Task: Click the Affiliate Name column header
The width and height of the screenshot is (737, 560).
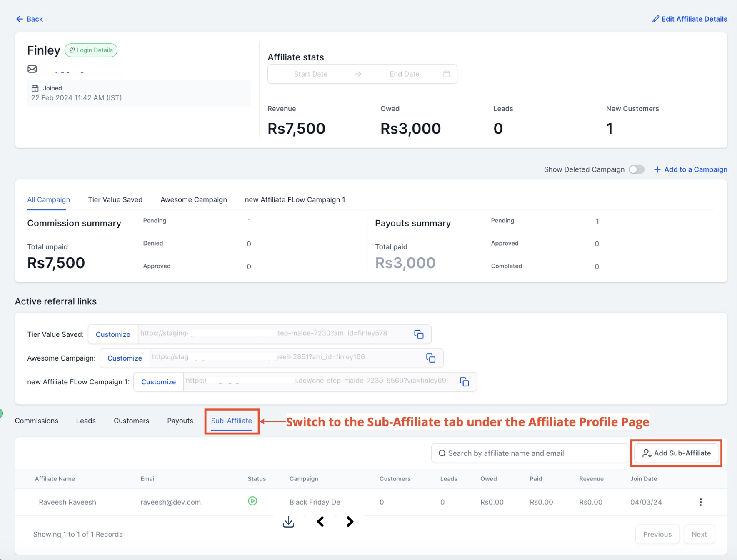Action: point(55,479)
